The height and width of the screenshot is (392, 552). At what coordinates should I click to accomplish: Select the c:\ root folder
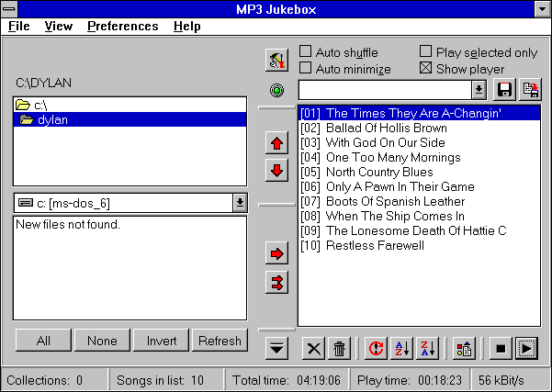[x=130, y=105]
